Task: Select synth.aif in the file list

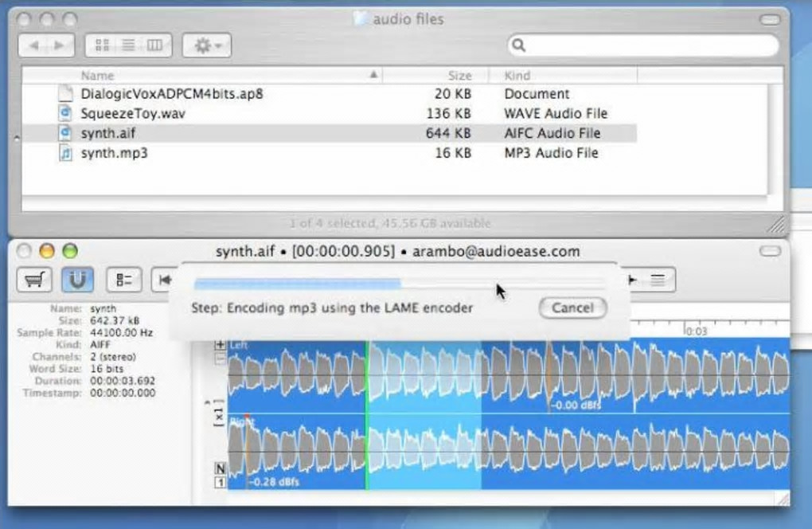Action: coord(330,133)
